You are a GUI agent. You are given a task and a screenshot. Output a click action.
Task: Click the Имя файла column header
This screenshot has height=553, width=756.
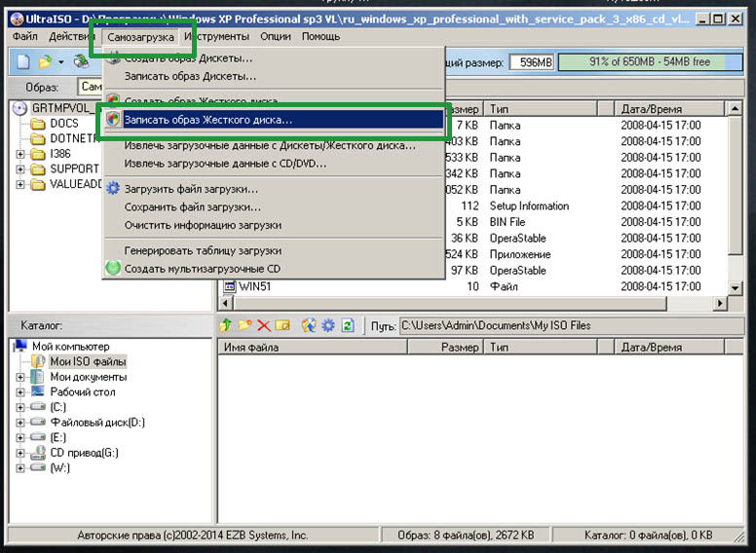tap(313, 348)
